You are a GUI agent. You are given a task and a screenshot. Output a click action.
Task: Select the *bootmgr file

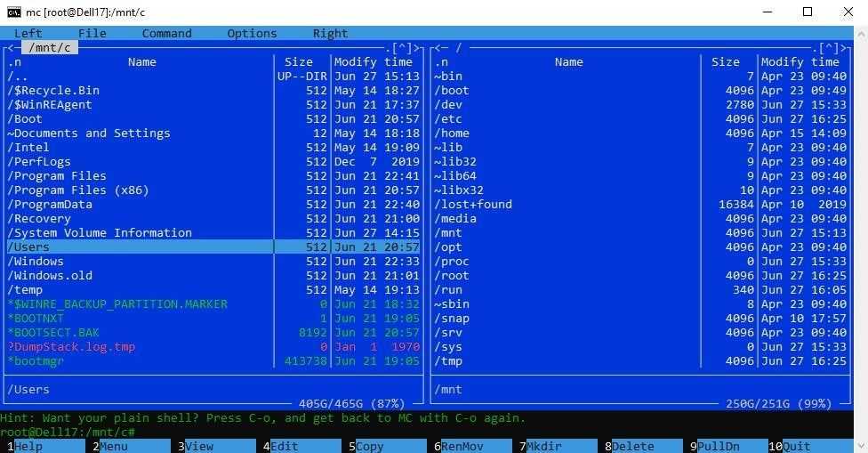click(36, 361)
